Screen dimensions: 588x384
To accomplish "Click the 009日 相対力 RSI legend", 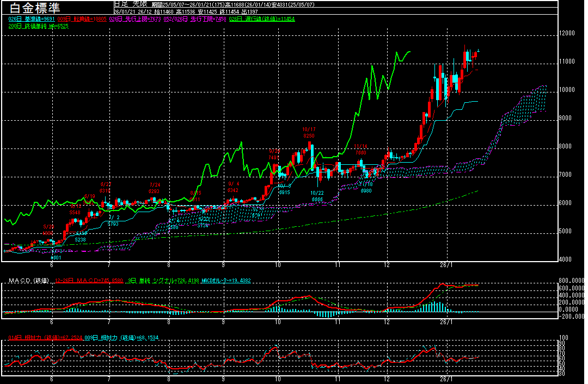I will [x=121, y=338].
